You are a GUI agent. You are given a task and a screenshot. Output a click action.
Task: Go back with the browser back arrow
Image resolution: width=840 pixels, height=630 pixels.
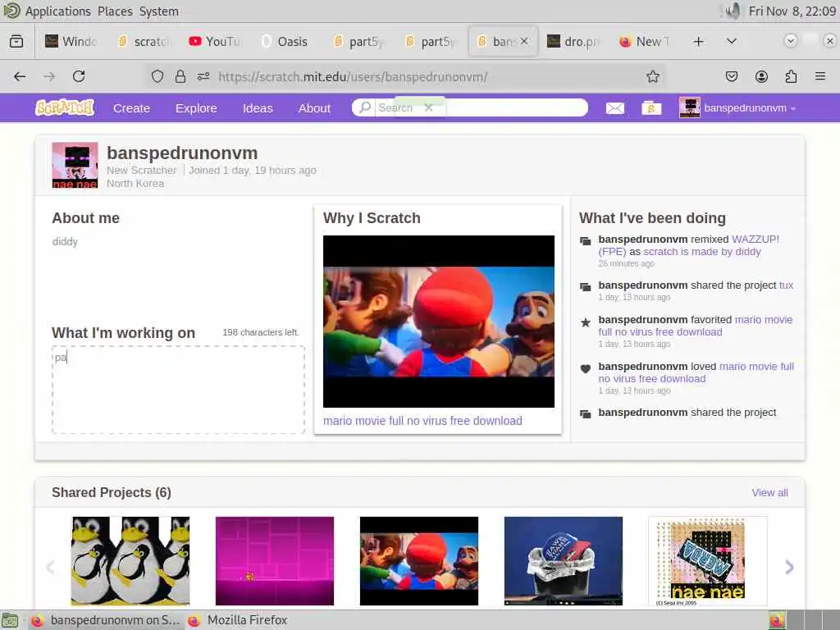coord(20,76)
